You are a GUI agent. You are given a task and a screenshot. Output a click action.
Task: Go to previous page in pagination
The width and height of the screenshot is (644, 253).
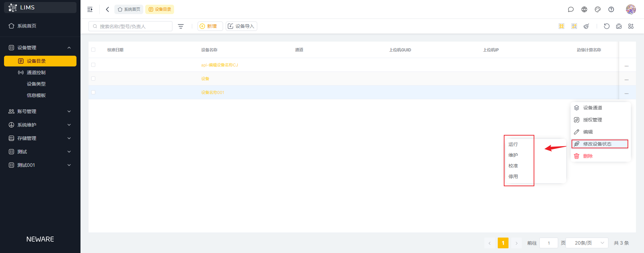coord(490,243)
